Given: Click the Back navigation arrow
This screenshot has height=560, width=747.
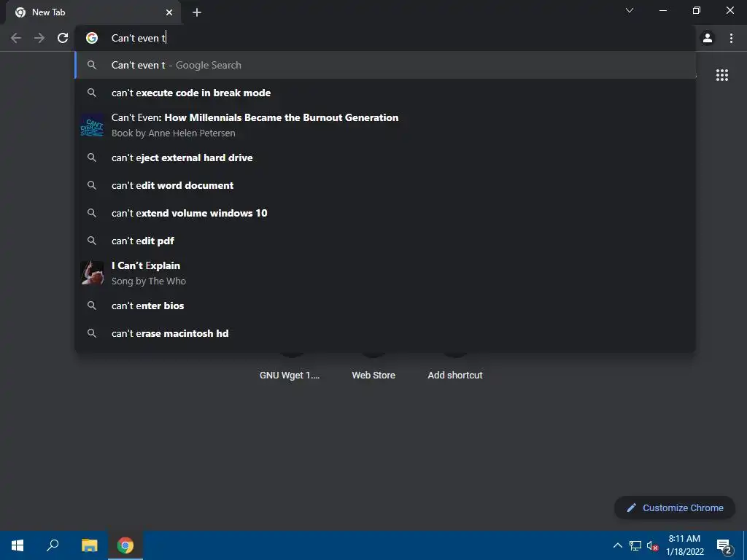Looking at the screenshot, I should point(16,38).
